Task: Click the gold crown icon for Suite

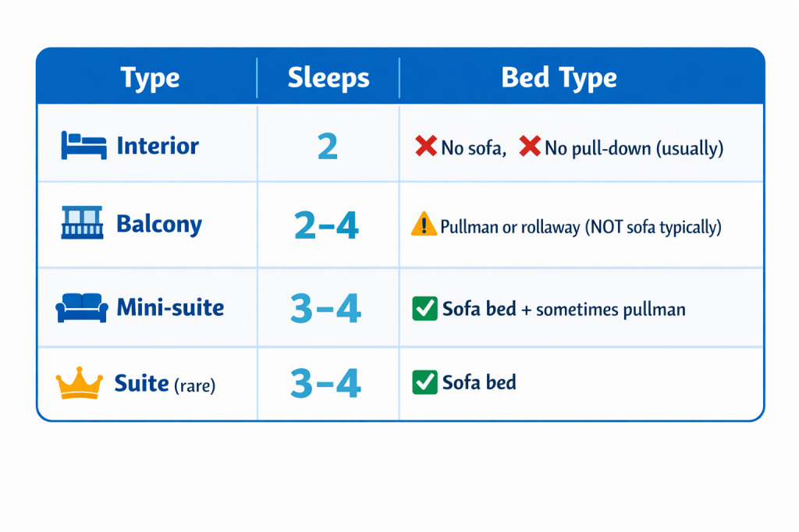Action: pyautogui.click(x=80, y=383)
